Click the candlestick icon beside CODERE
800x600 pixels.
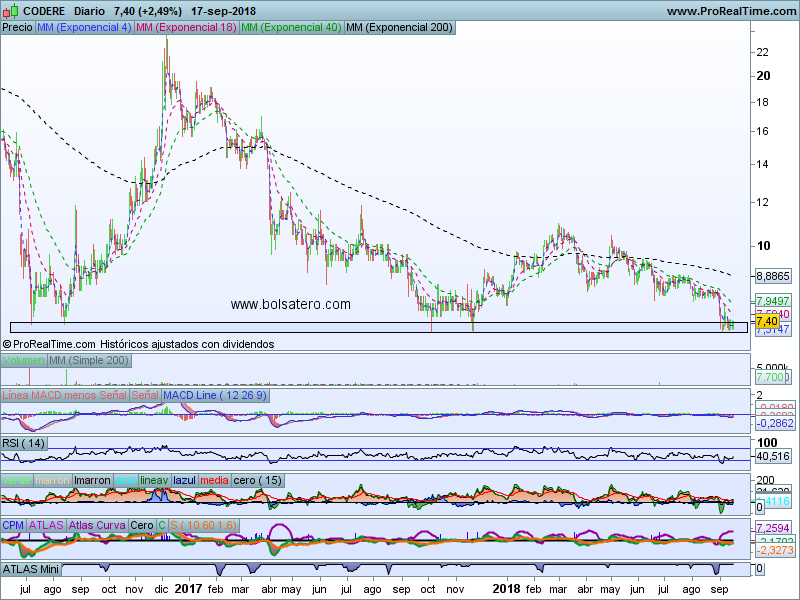(10, 10)
